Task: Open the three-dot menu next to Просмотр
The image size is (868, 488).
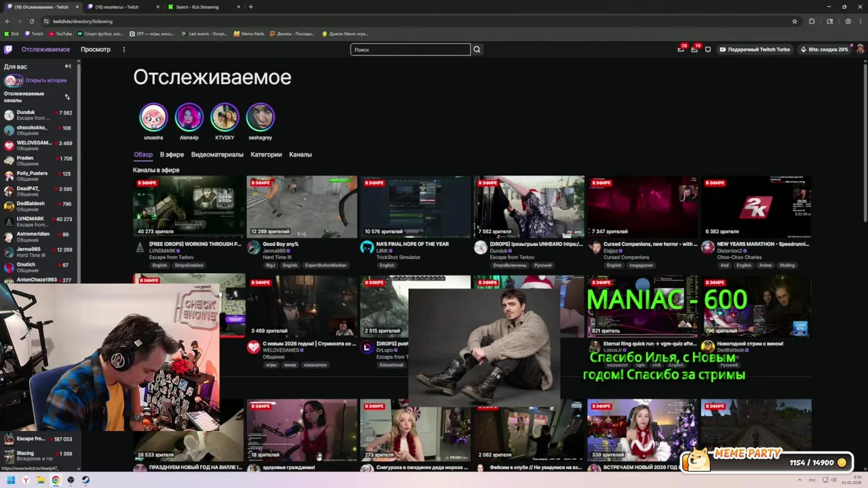Action: click(x=123, y=49)
